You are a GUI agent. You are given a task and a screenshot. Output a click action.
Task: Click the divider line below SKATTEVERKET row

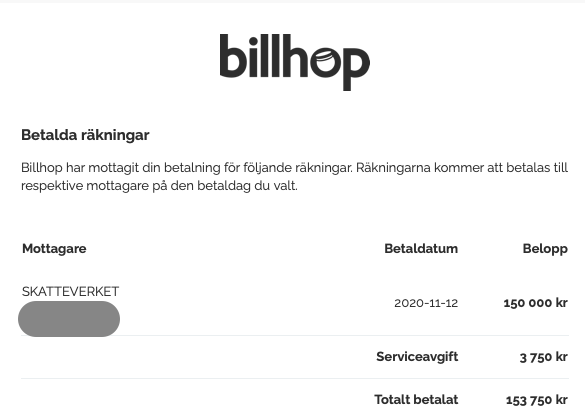pyautogui.click(x=295, y=336)
